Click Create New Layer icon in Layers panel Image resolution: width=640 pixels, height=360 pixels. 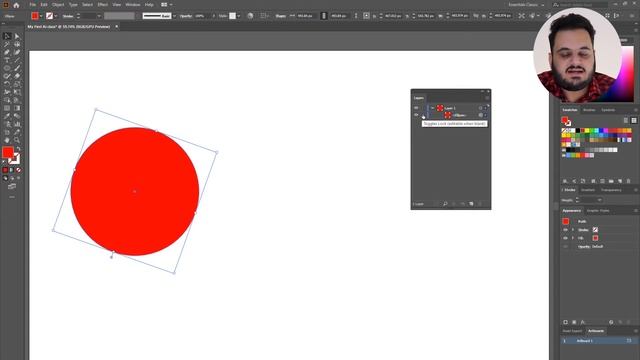[471, 204]
